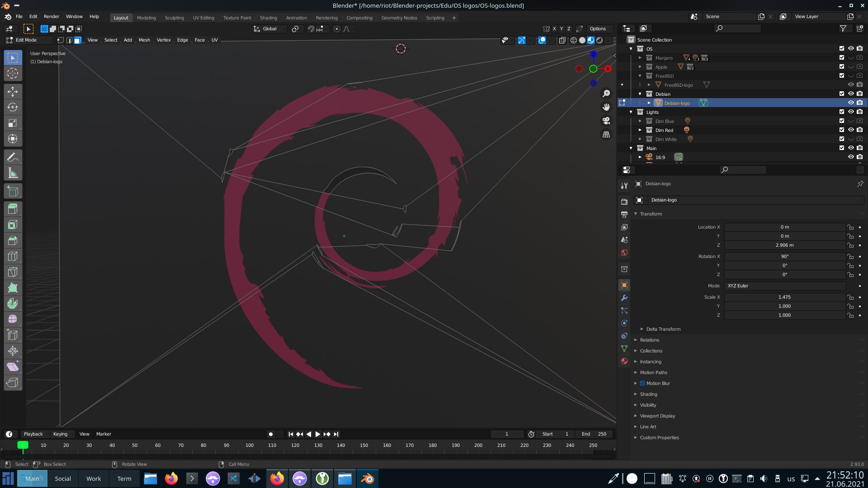Select the Rotate tool
Screen dimensions: 868x488
(x=13, y=108)
